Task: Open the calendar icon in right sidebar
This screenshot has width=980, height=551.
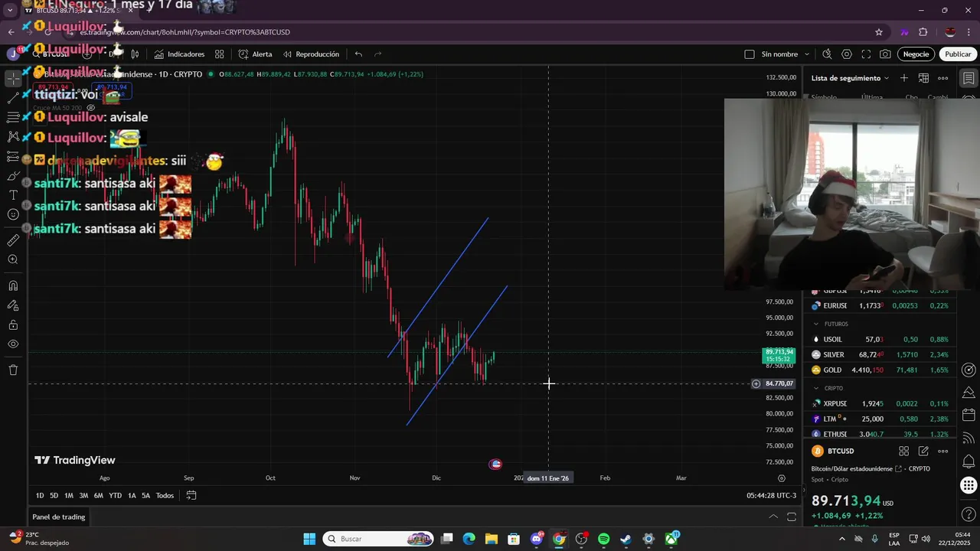Action: 969,415
